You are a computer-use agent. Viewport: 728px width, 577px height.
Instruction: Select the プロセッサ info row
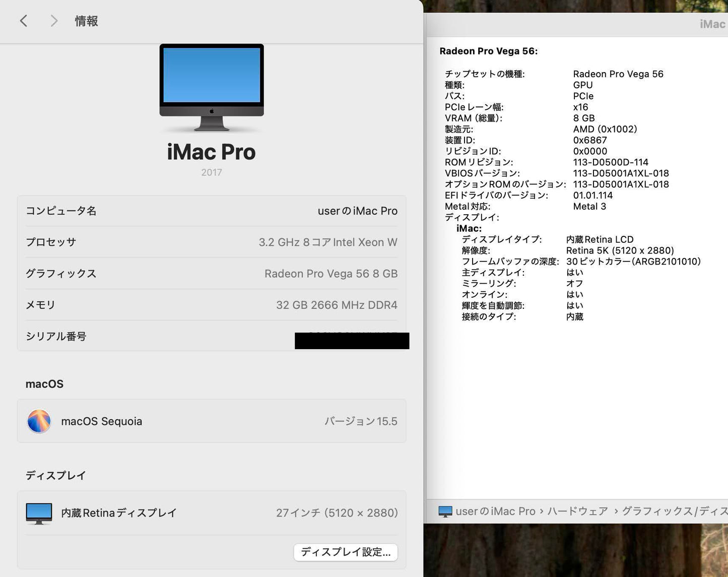(x=211, y=242)
